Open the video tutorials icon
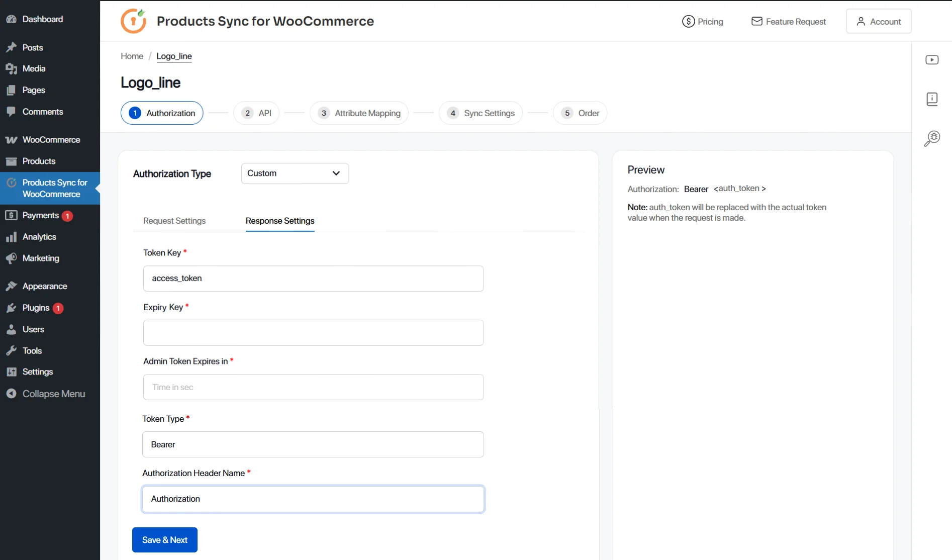The height and width of the screenshot is (560, 952). (x=932, y=59)
